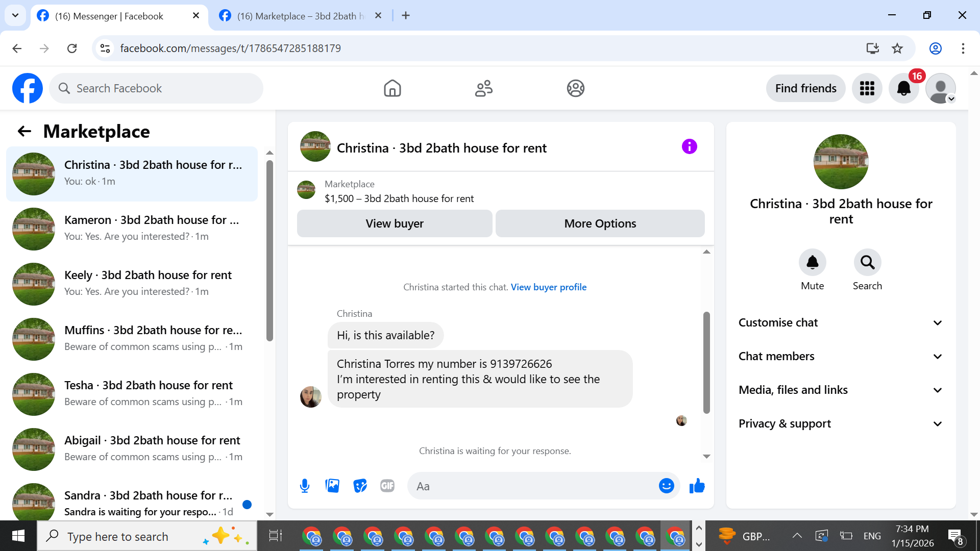Open the notifications bell with 16 badge
980x551 pixels.
coord(903,88)
